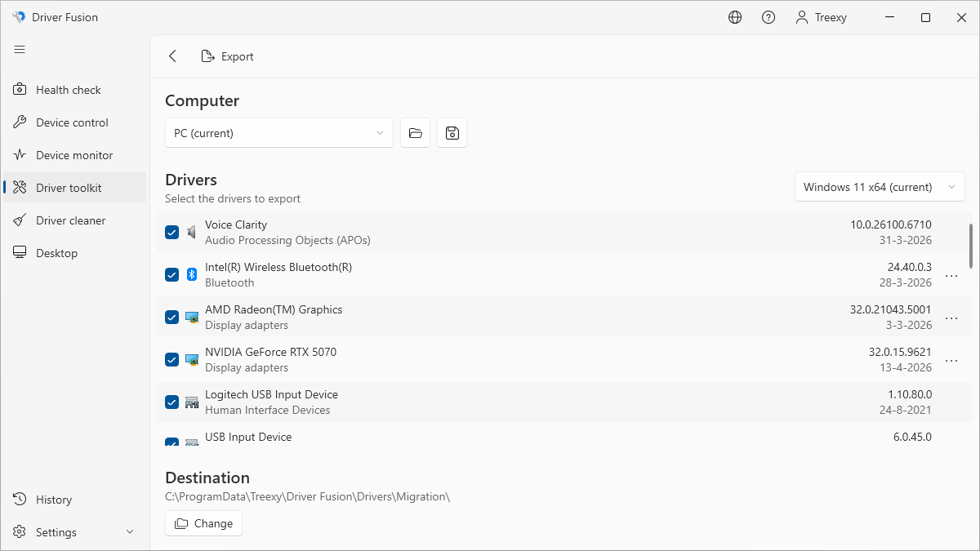This screenshot has height=551, width=980.
Task: Click the Export button
Action: [x=228, y=56]
